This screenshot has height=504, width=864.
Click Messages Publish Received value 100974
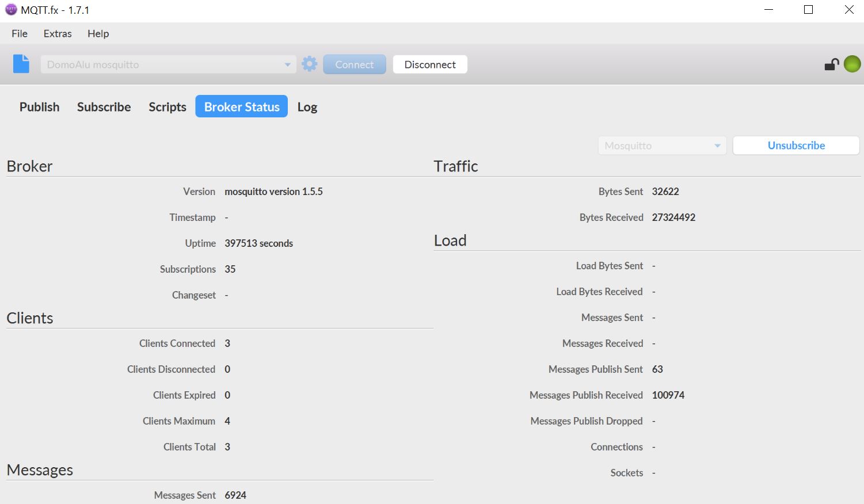coord(668,395)
